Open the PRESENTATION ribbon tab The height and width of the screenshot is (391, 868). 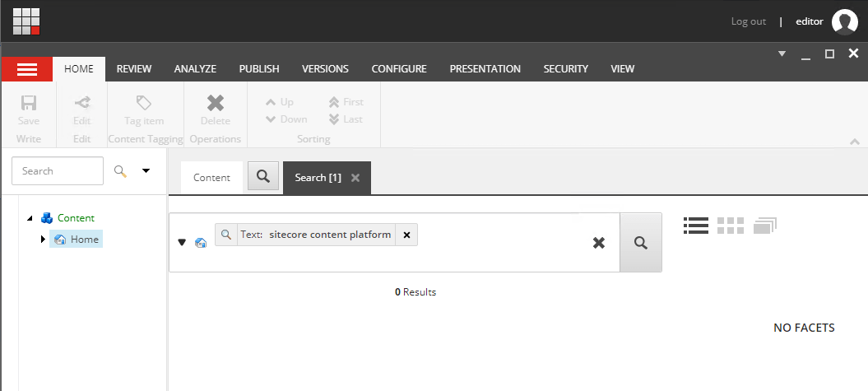(485, 69)
